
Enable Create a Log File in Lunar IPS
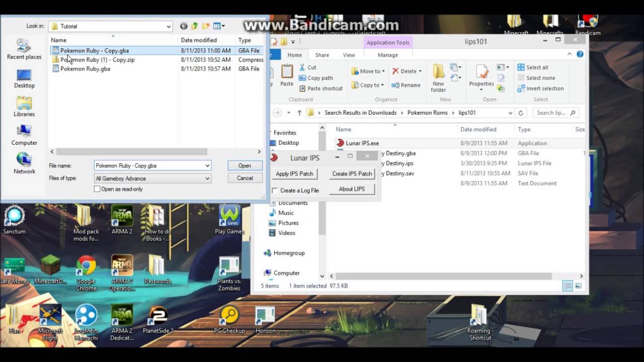point(275,191)
